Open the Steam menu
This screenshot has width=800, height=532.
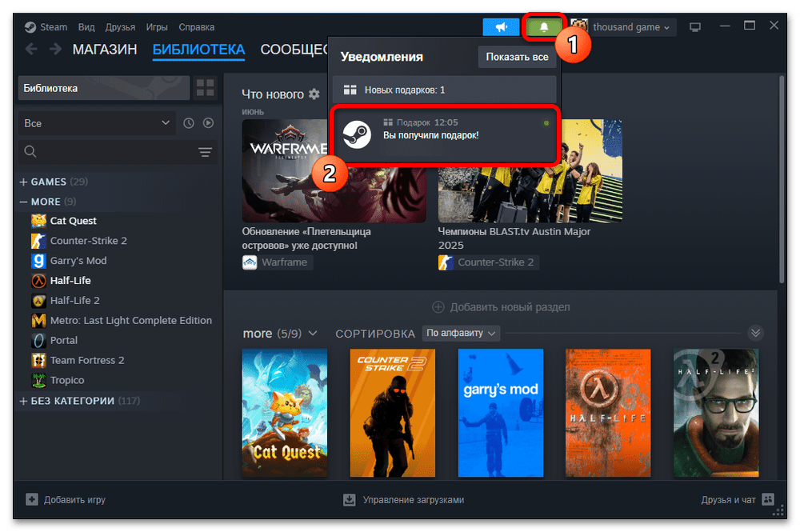54,27
